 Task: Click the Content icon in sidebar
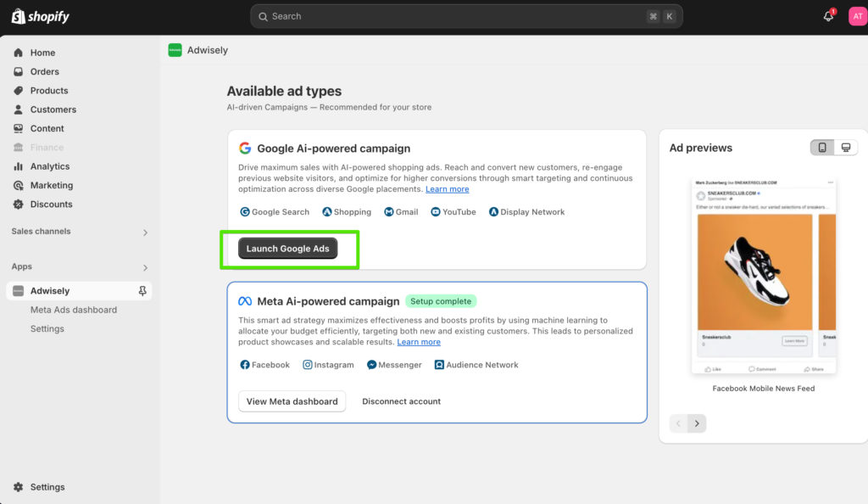click(19, 128)
